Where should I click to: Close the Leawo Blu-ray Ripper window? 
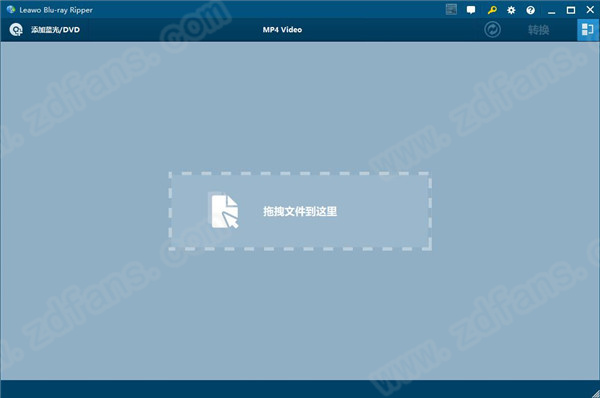click(590, 10)
